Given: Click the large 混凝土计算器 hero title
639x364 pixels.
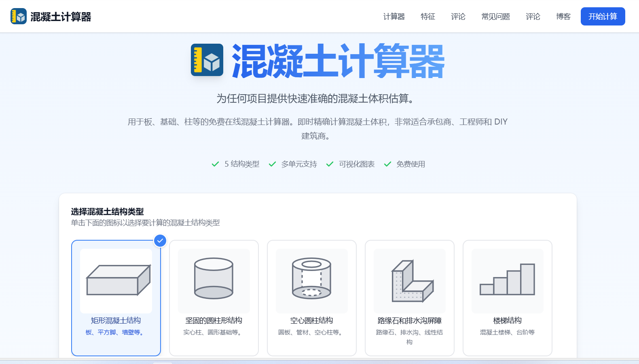Looking at the screenshot, I should click(338, 61).
